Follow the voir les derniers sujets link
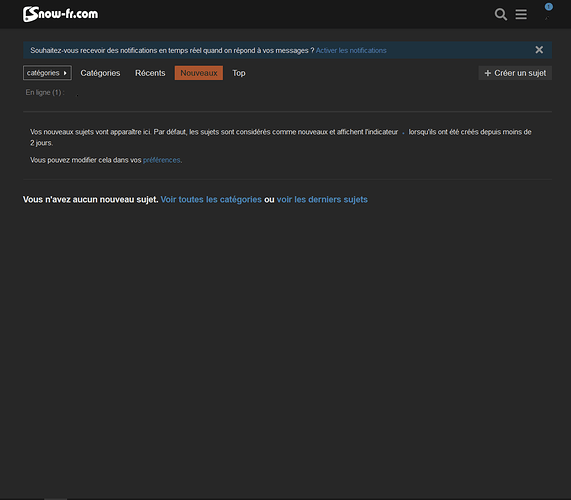The width and height of the screenshot is (571, 500). click(322, 200)
